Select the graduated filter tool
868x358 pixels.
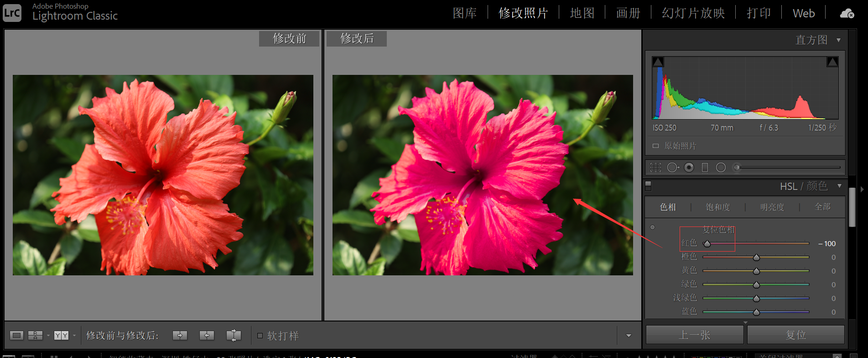tap(705, 168)
